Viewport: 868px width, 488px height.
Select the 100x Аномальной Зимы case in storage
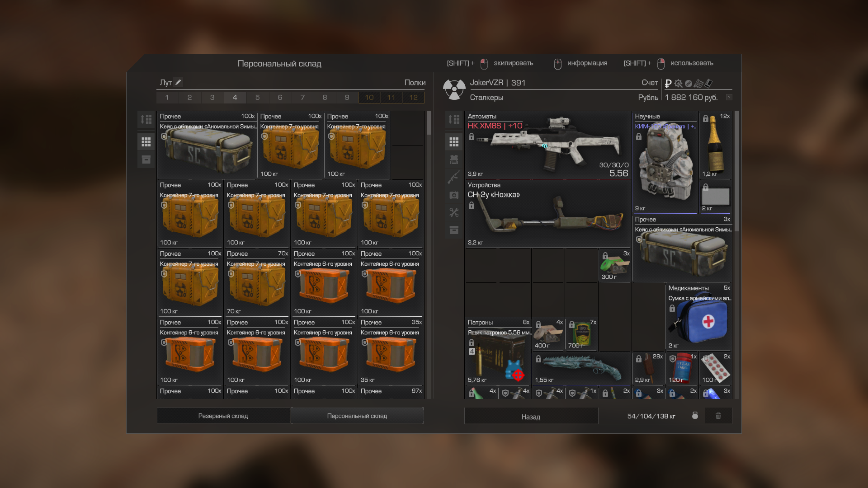click(x=207, y=145)
